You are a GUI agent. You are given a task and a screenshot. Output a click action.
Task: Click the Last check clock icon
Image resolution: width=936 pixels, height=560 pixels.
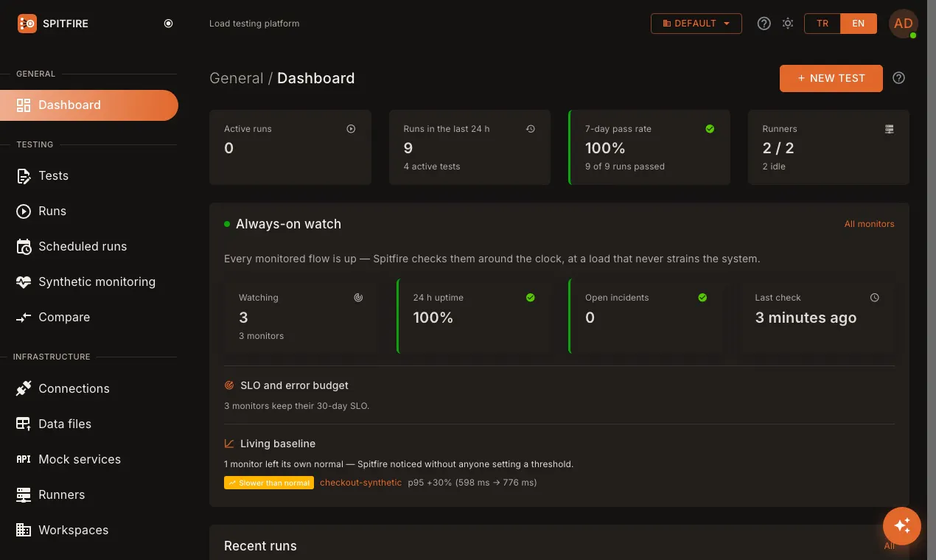[875, 298]
